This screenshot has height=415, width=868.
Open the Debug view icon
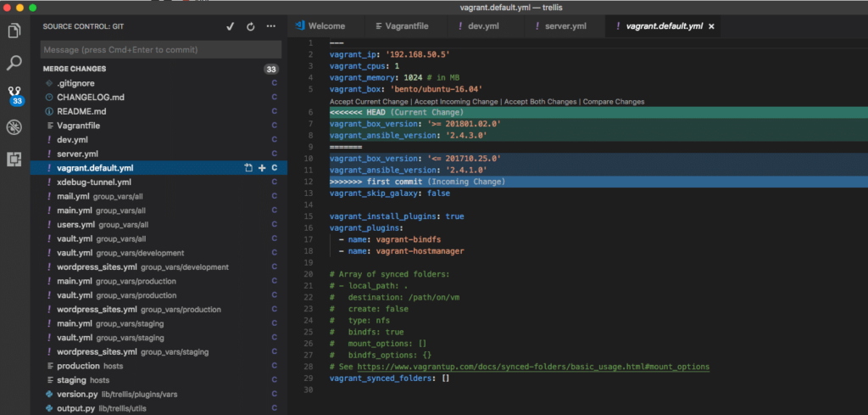coord(14,127)
